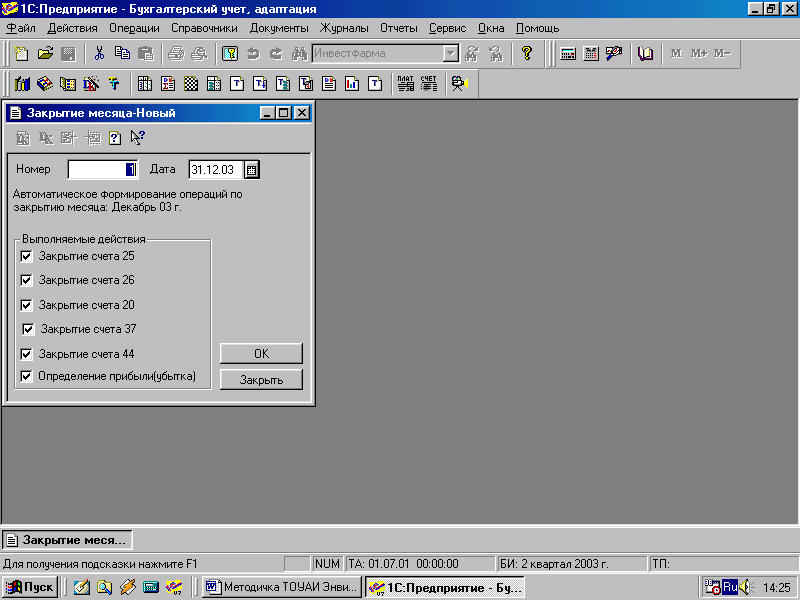Click the Пуск start button
The height and width of the screenshot is (600, 800).
click(30, 587)
